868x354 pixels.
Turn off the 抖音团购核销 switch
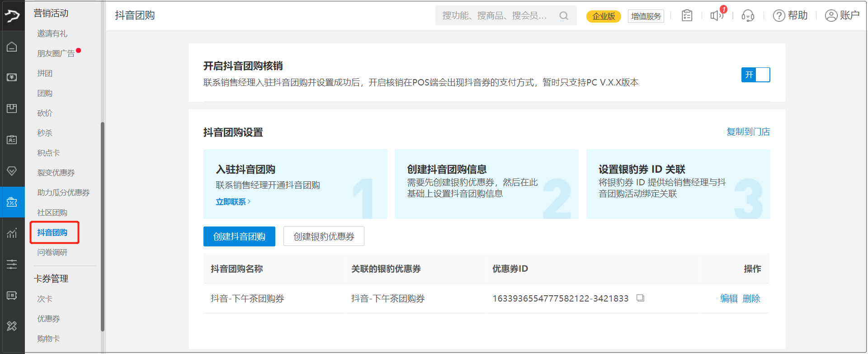pos(755,75)
